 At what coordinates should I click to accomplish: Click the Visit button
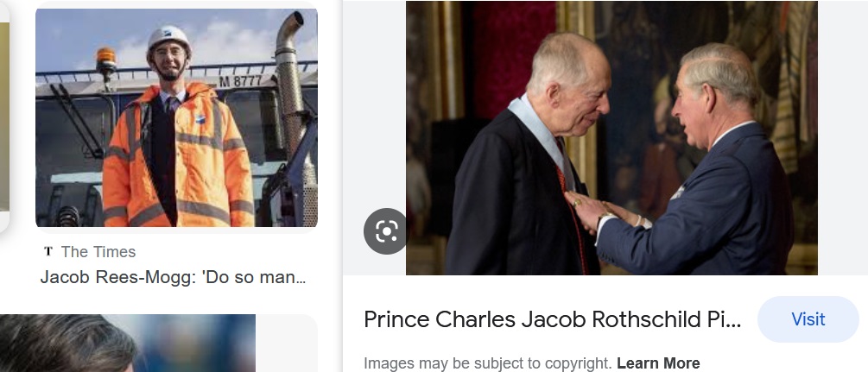click(x=808, y=319)
